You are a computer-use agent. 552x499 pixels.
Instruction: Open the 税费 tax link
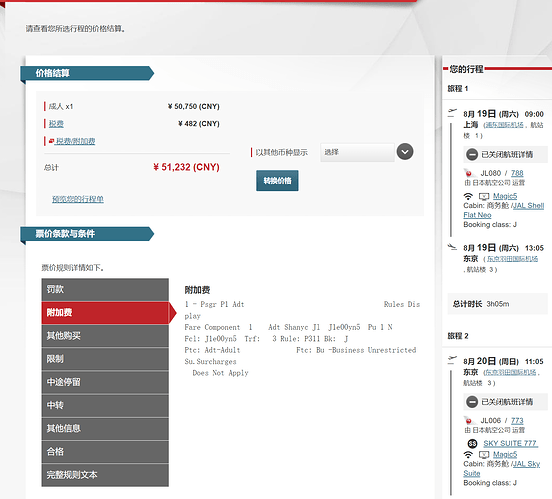(56, 124)
